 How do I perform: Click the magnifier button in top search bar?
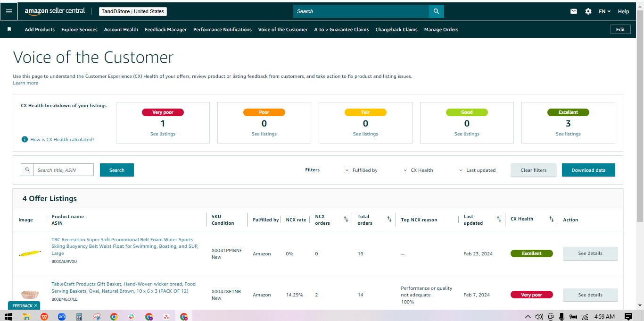pyautogui.click(x=437, y=11)
